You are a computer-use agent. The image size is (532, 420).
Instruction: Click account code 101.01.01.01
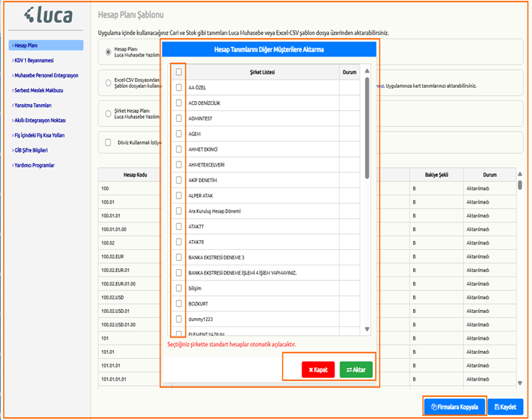(x=114, y=379)
